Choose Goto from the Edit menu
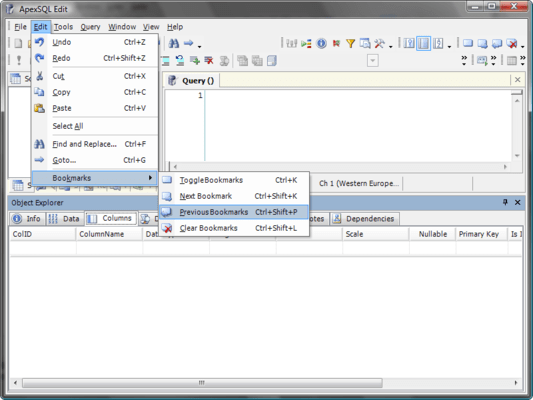This screenshot has width=533, height=400. click(95, 160)
